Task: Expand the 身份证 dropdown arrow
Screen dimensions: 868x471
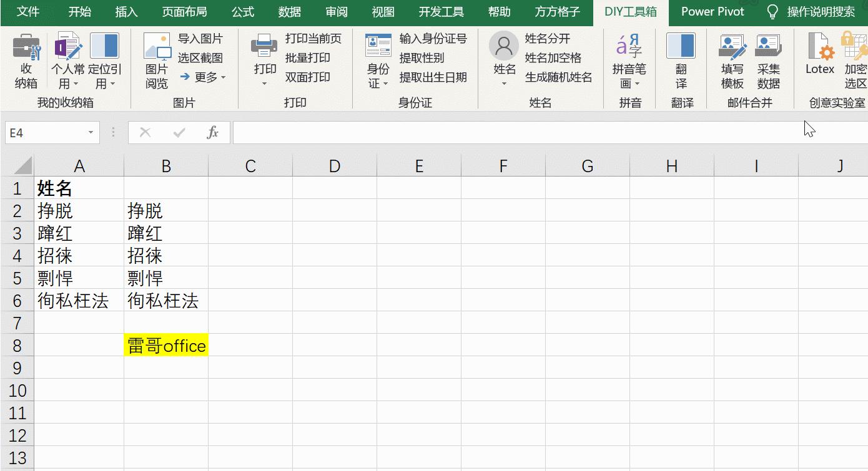Action: (x=386, y=84)
